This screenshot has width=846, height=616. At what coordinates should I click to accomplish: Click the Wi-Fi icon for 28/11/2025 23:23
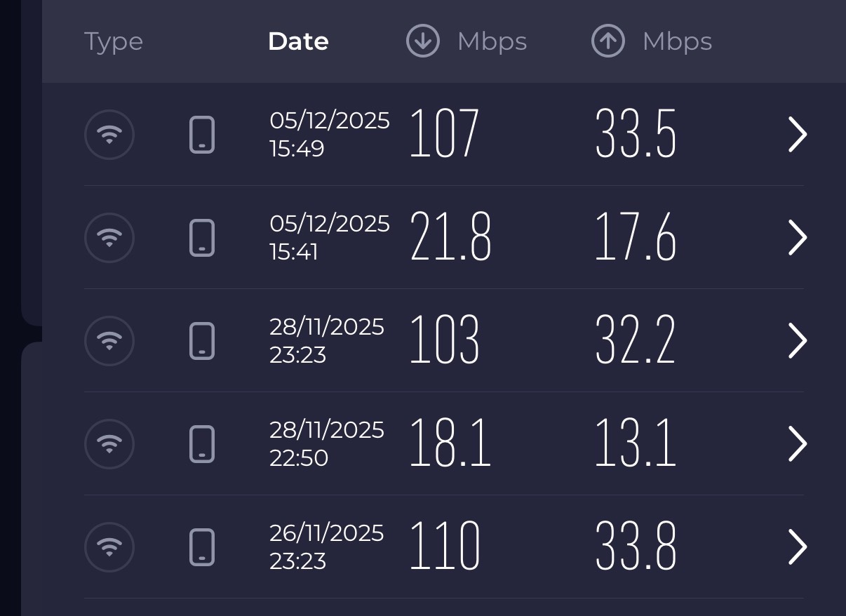point(109,341)
